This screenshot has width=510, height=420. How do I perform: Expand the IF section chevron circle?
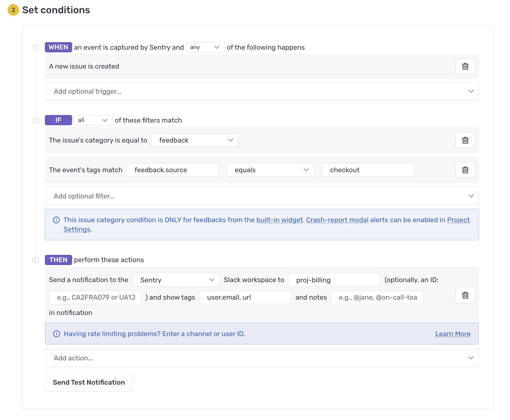click(x=35, y=120)
